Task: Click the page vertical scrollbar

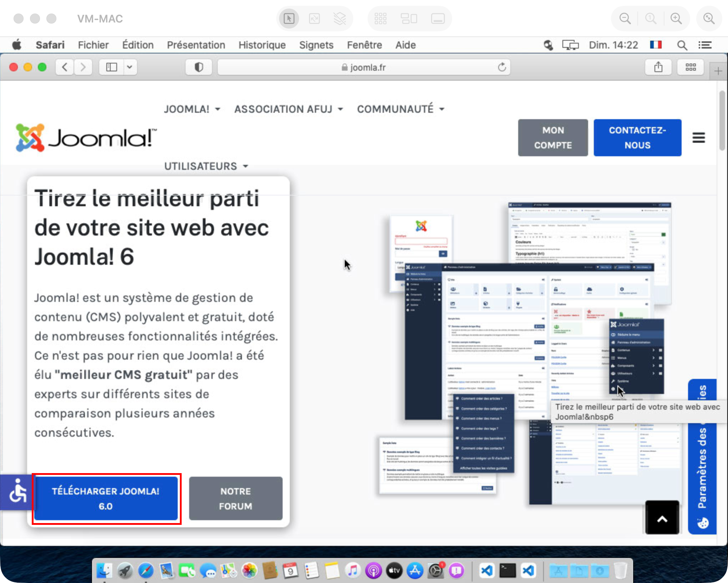Action: point(722,121)
